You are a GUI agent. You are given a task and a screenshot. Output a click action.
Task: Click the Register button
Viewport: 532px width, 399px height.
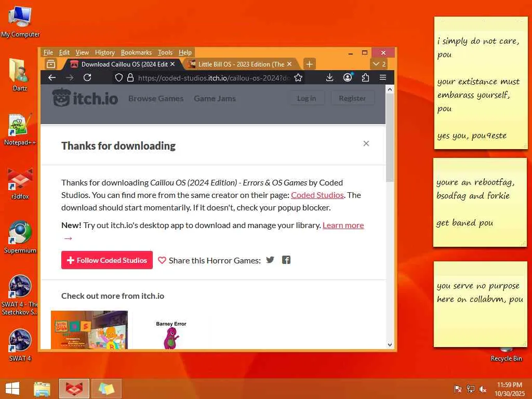point(352,98)
